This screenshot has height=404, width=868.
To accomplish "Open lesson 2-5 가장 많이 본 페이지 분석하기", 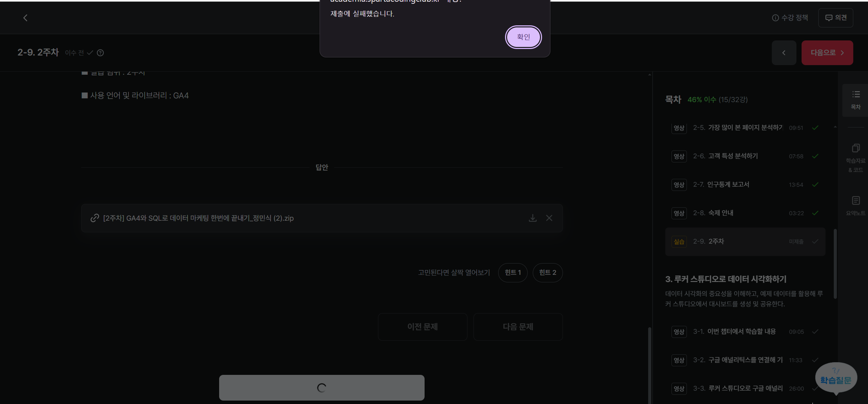I will (x=745, y=128).
